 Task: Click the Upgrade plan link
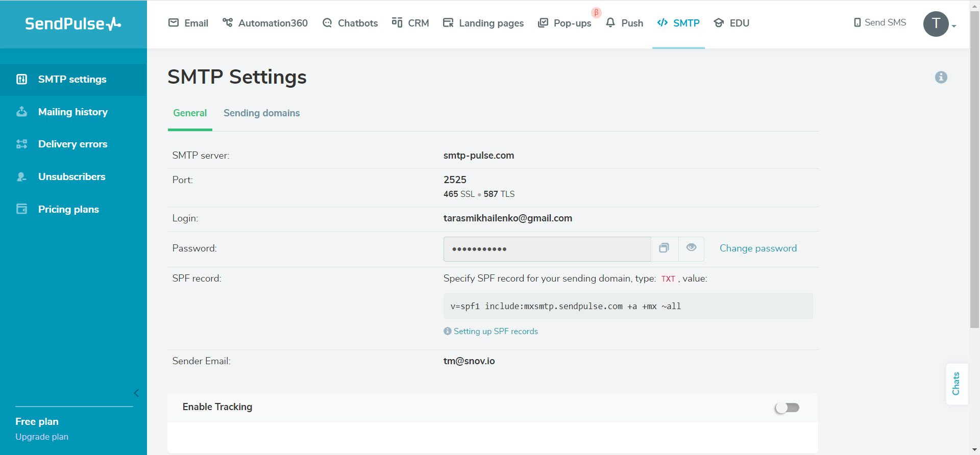coord(42,437)
